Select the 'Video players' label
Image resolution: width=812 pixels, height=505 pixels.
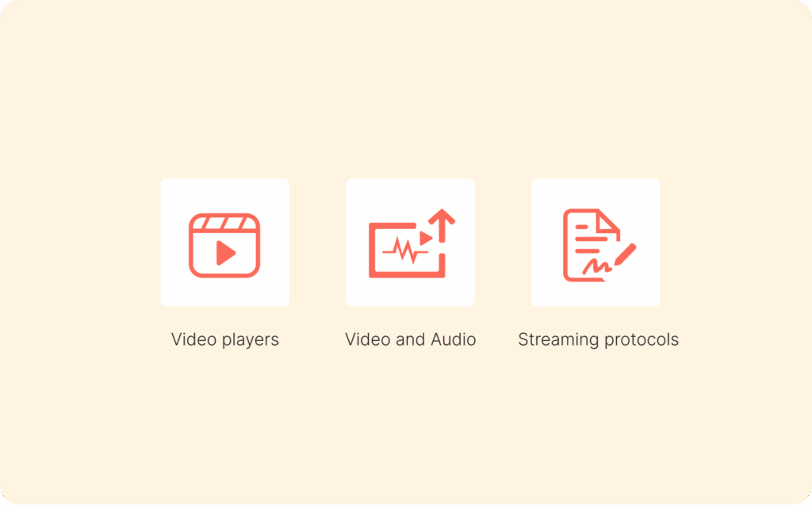224,340
